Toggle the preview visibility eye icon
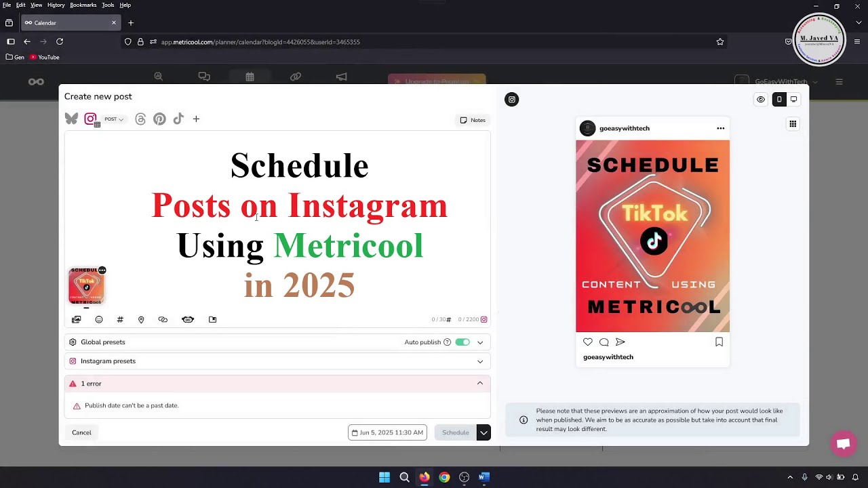The width and height of the screenshot is (868, 488). 761,100
